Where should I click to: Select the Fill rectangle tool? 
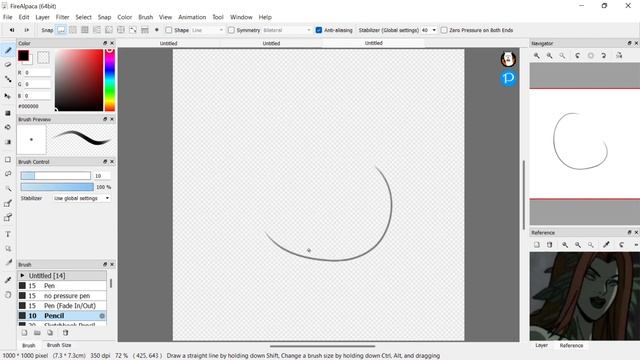point(8,113)
